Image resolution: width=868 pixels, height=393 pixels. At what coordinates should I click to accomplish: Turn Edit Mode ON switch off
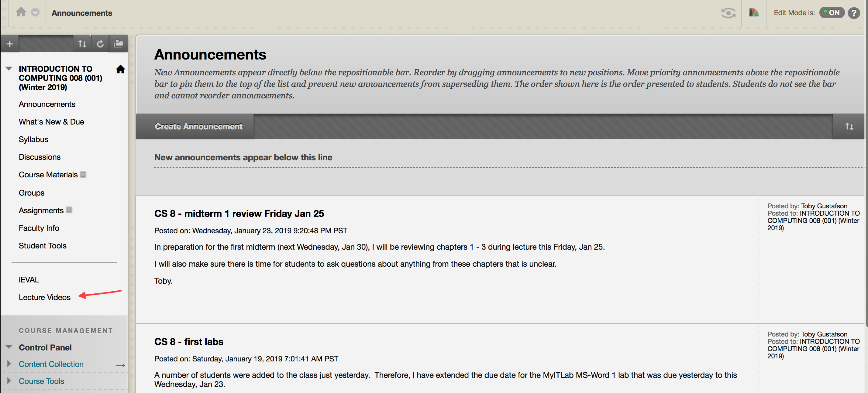click(x=832, y=13)
